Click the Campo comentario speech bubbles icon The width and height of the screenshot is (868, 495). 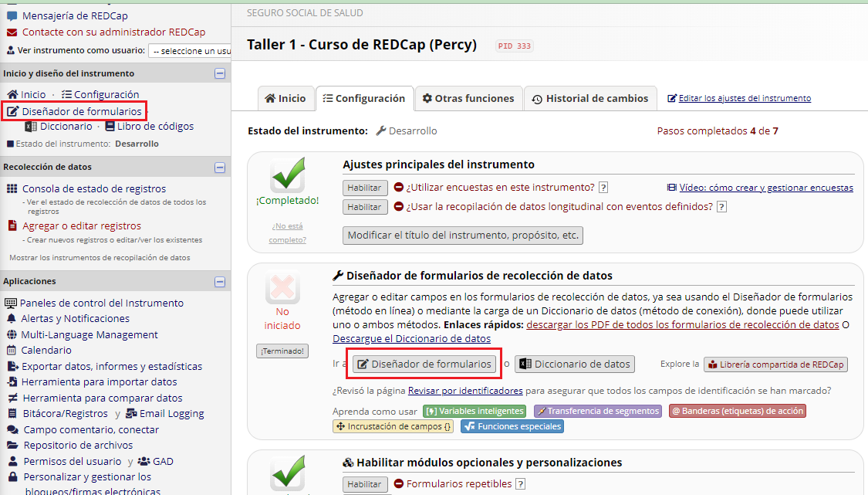(x=12, y=429)
